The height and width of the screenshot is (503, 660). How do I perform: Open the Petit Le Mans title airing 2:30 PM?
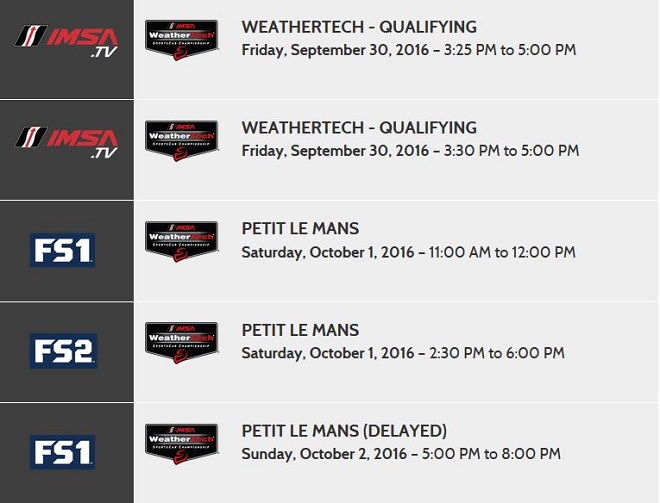(300, 330)
